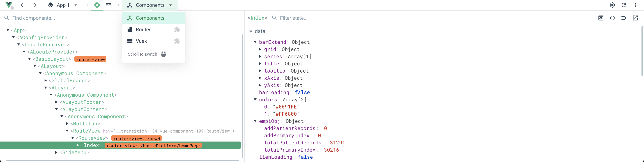
Task: Click the Filter state input field
Action: click(435, 18)
